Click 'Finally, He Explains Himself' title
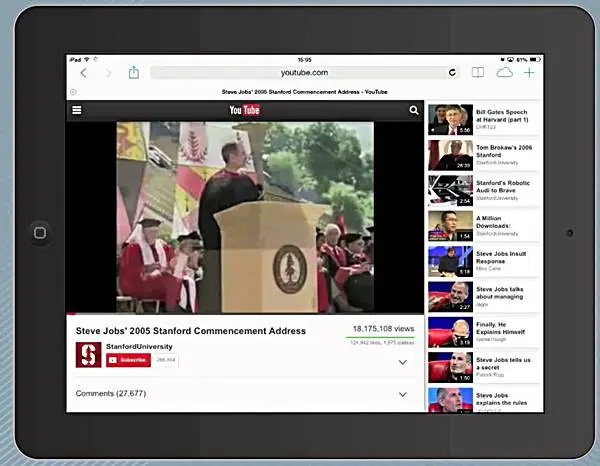The height and width of the screenshot is (466, 600). [x=501, y=328]
